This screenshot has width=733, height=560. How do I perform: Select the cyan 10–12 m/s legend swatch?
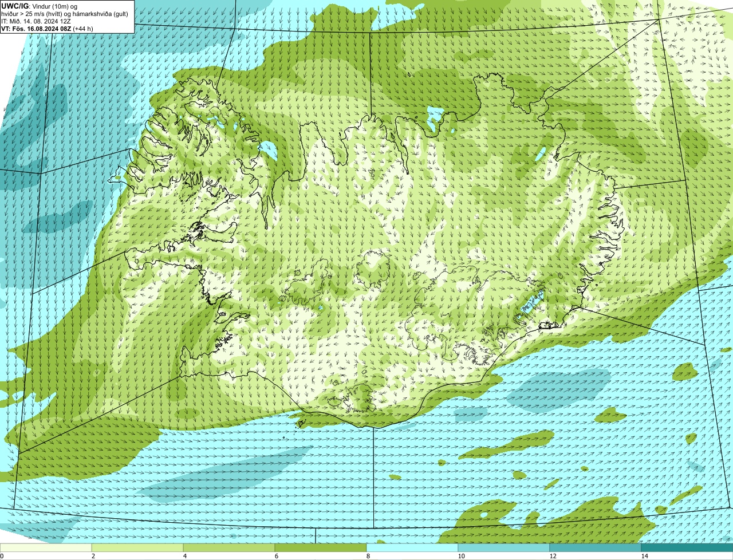[504, 547]
